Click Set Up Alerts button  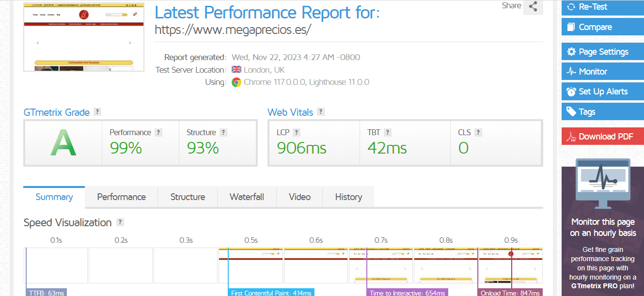pos(603,92)
